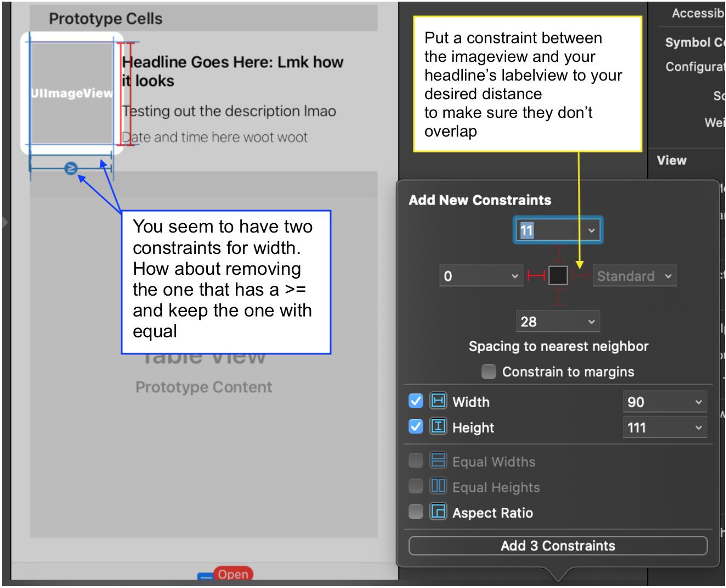Select the greater-than-or-equal width constraint badge

[x=71, y=168]
